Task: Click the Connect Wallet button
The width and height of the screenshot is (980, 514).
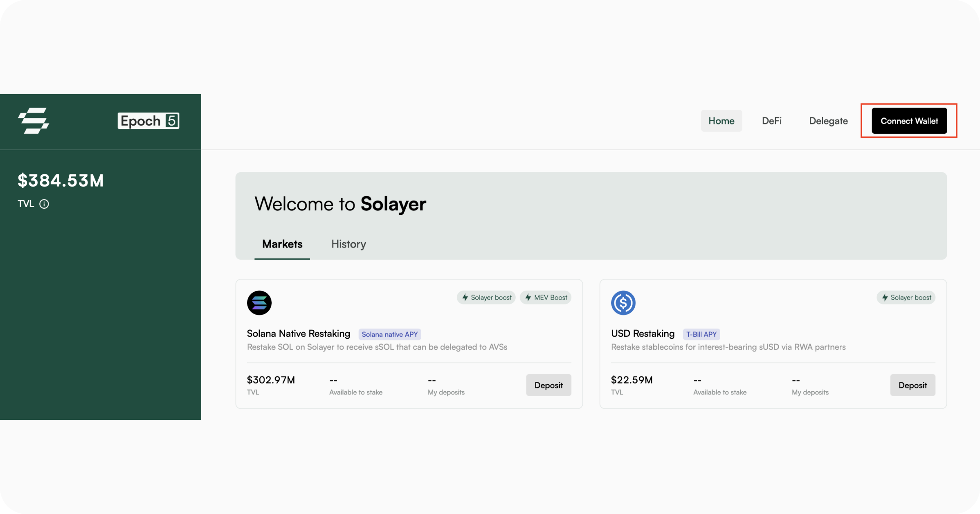Action: tap(909, 121)
